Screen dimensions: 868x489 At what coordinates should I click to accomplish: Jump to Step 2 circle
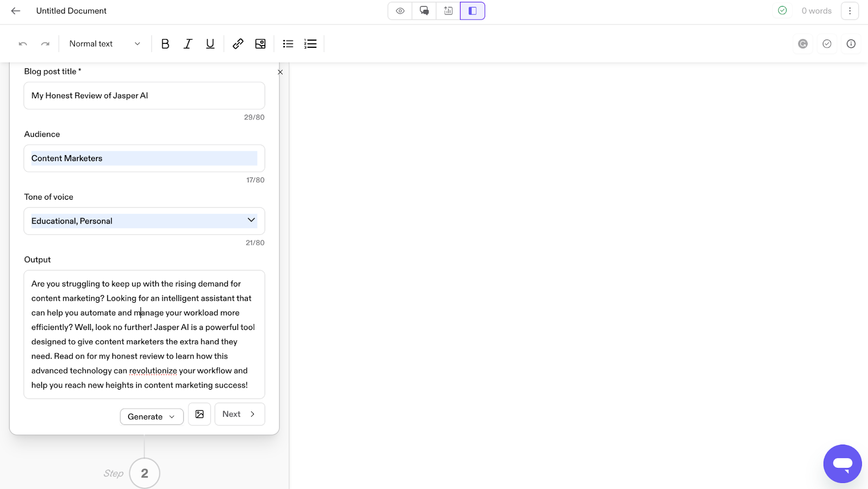[x=145, y=473]
